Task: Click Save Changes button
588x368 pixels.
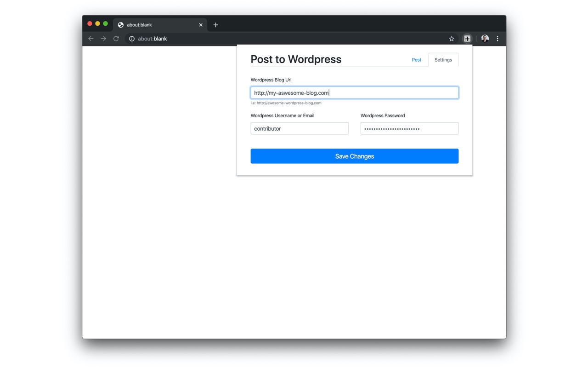Action: coord(355,156)
